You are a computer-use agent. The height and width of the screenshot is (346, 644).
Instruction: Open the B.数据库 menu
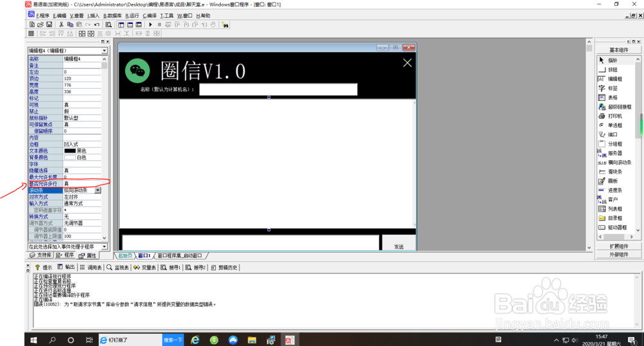pyautogui.click(x=112, y=15)
